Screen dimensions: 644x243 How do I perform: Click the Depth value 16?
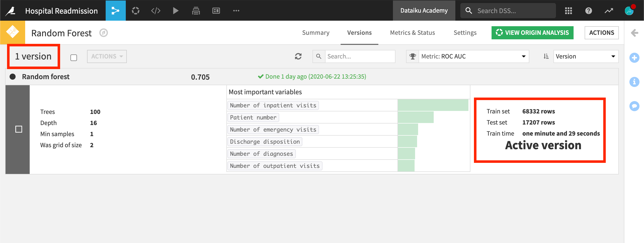click(x=93, y=123)
